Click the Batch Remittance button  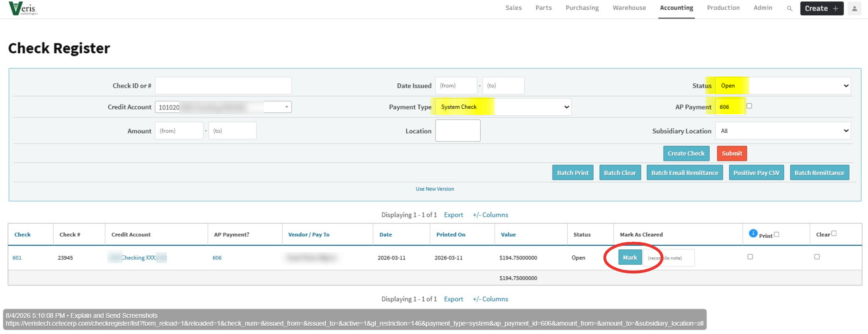[x=819, y=173]
